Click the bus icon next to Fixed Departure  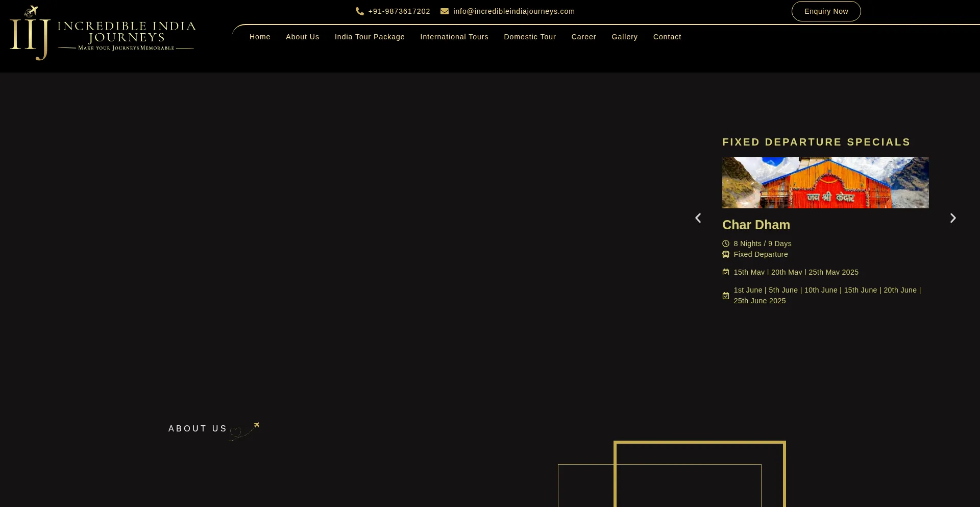tap(726, 254)
